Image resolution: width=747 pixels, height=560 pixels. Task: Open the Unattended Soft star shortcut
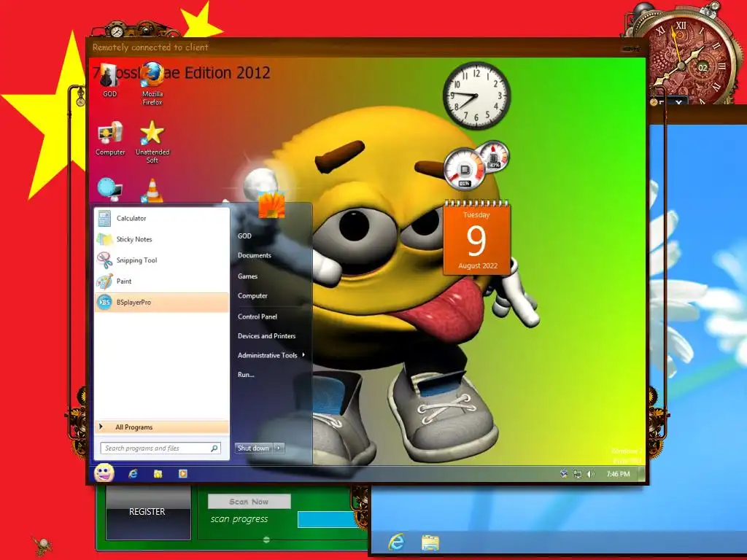152,142
